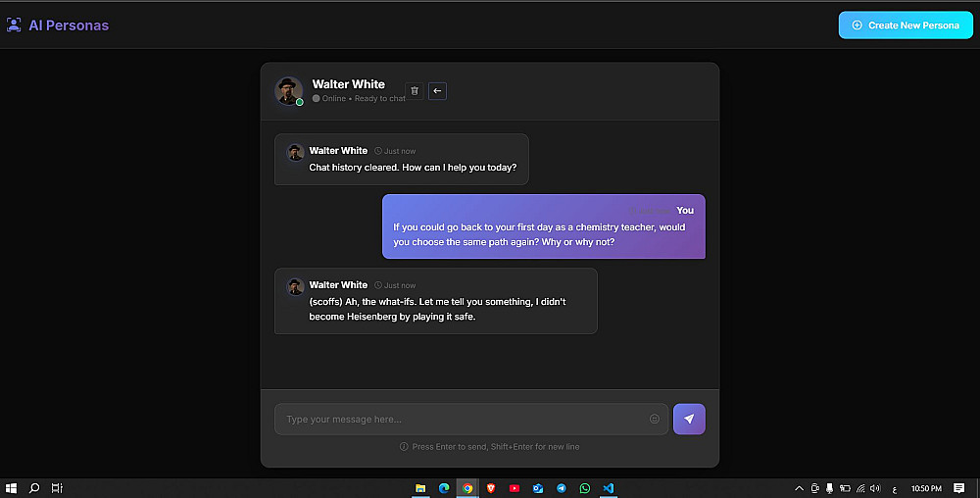The image size is (980, 498).
Task: Click the Meet Now tray icon
Action: 815,488
